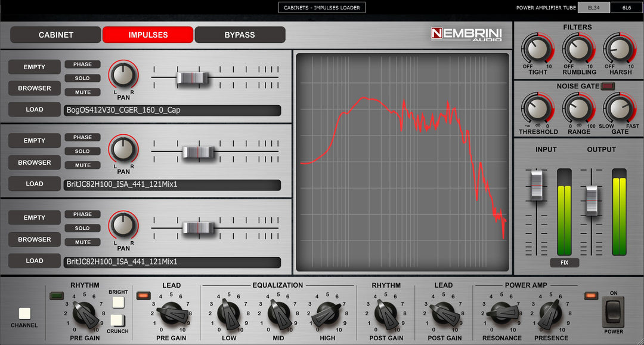Empty the third impulse slot

pyautogui.click(x=35, y=217)
